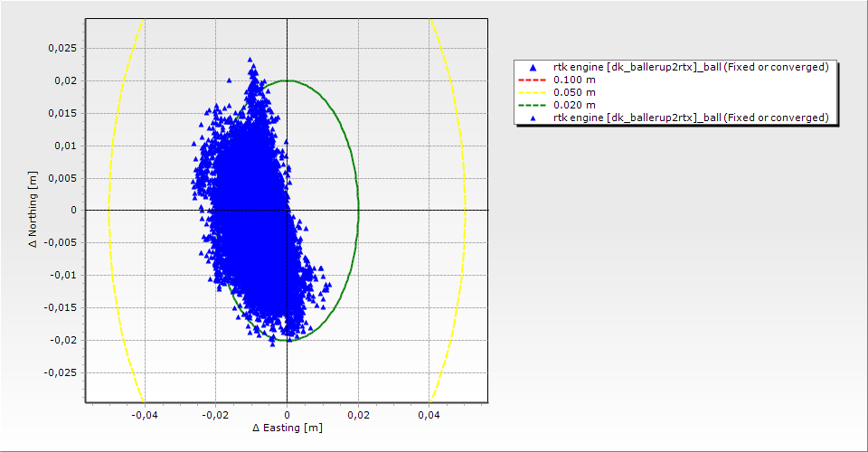Click the 'Δ Easting [m]' axis title
The width and height of the screenshot is (868, 452).
point(288,428)
